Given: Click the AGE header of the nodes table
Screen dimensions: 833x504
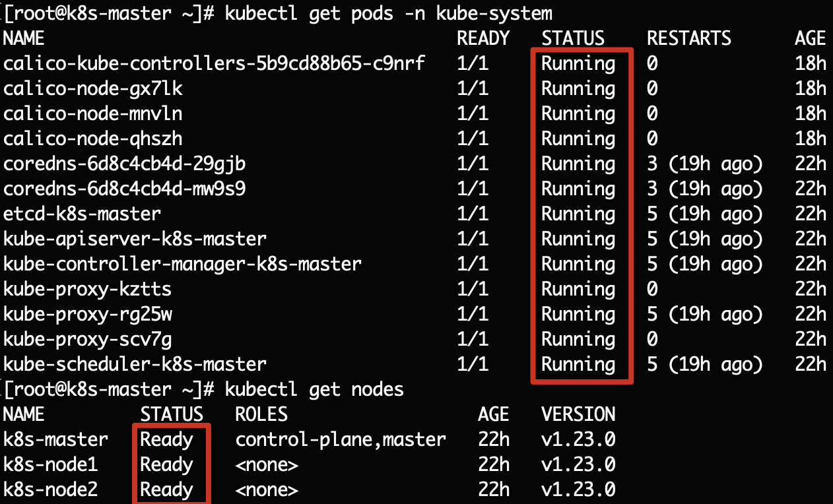Looking at the screenshot, I should click(494, 414).
